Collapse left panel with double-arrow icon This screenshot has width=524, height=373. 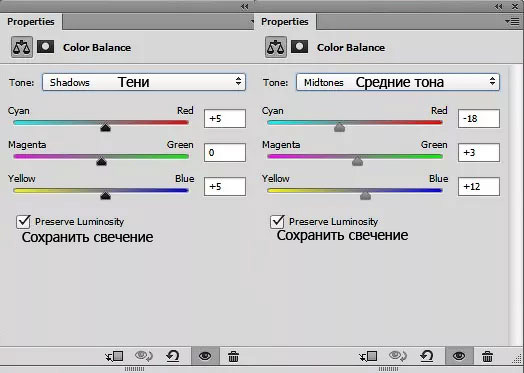coord(245,6)
